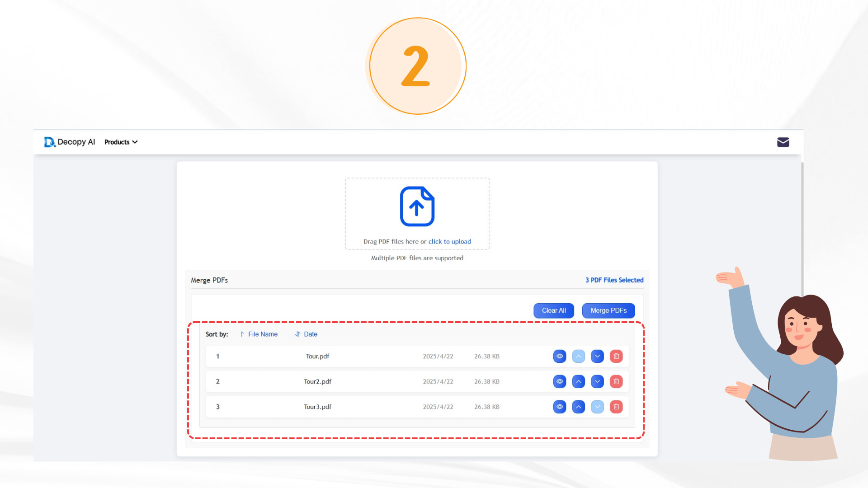868x488 pixels.
Task: Delete Tour2.pdf with the trash icon
Action: (616, 382)
